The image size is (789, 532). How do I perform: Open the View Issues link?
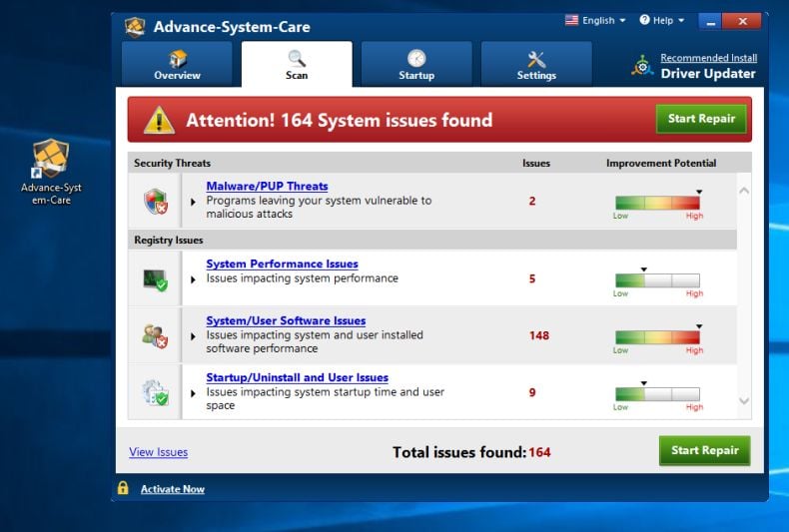pos(159,452)
